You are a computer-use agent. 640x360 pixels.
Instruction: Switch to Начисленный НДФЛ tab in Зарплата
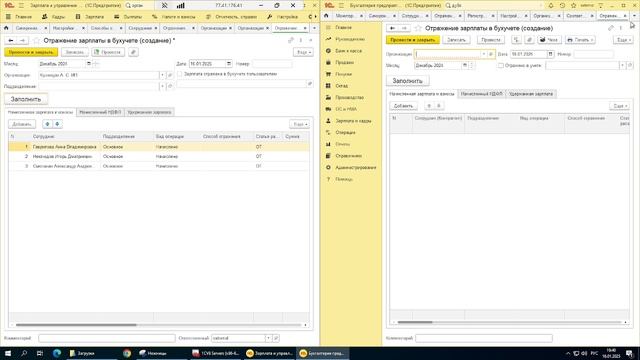coord(100,112)
